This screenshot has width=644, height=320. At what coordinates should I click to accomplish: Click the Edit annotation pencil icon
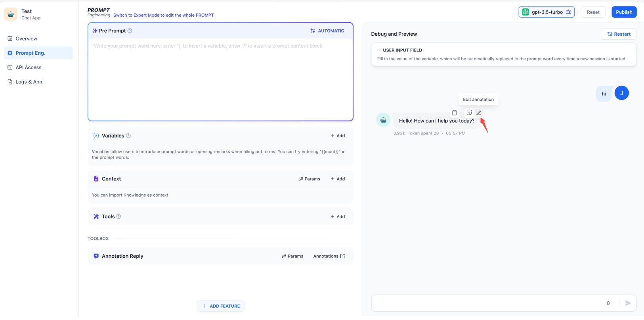(479, 113)
